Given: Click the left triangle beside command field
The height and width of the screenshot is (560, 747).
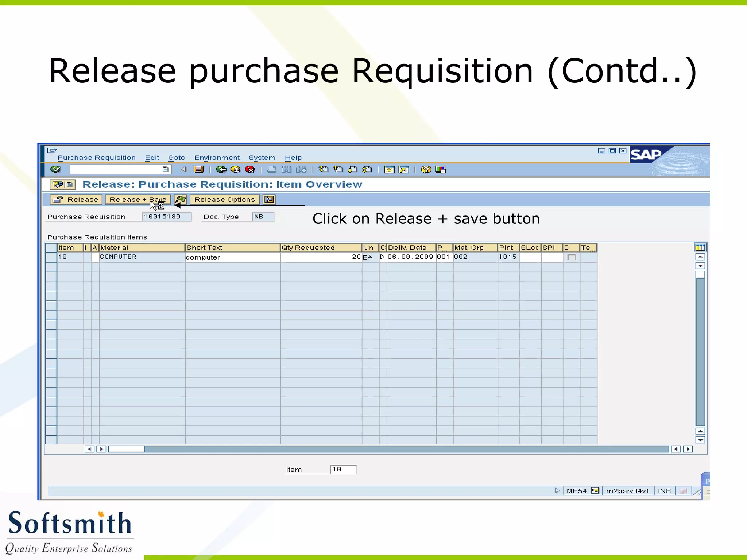Looking at the screenshot, I should (184, 169).
